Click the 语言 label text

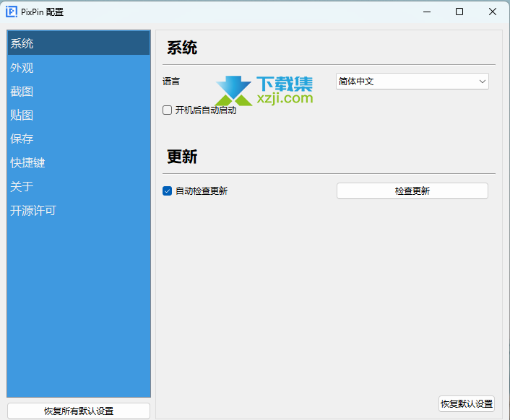point(171,82)
